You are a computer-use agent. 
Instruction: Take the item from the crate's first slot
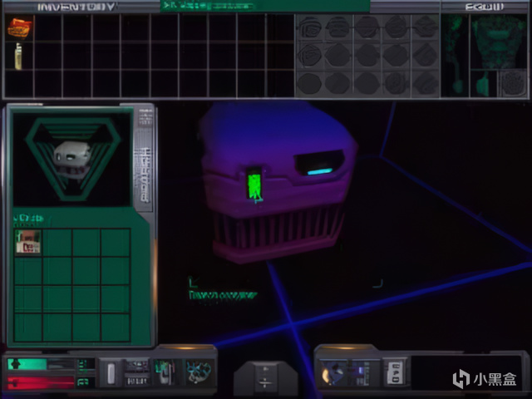click(28, 242)
